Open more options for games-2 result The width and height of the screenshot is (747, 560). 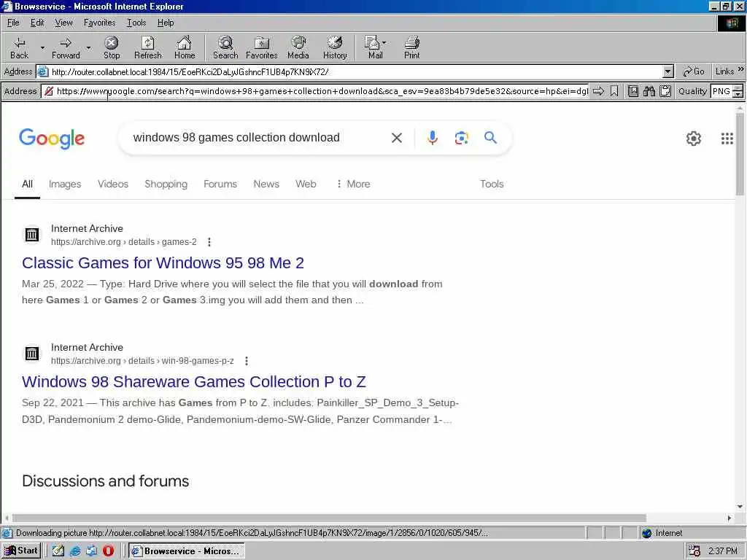pos(209,242)
